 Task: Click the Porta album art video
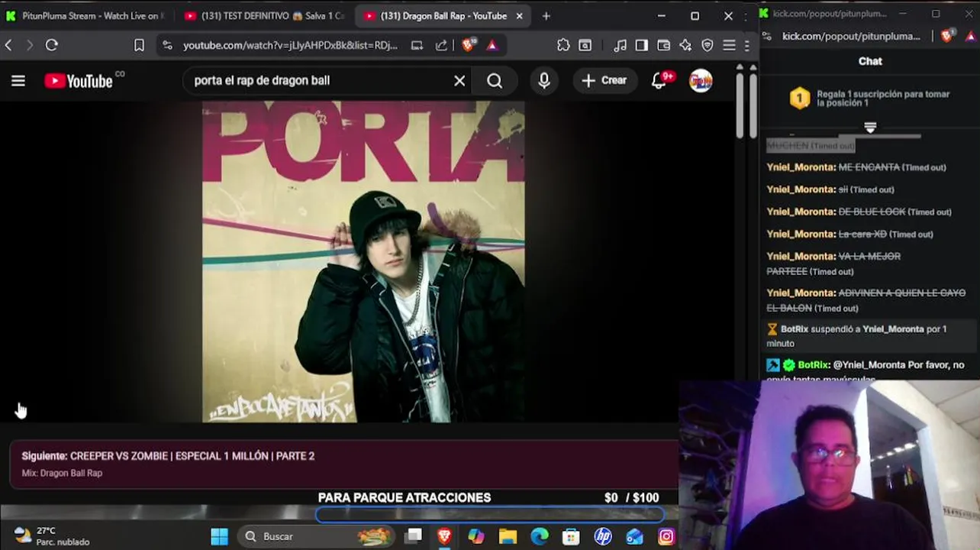(363, 261)
